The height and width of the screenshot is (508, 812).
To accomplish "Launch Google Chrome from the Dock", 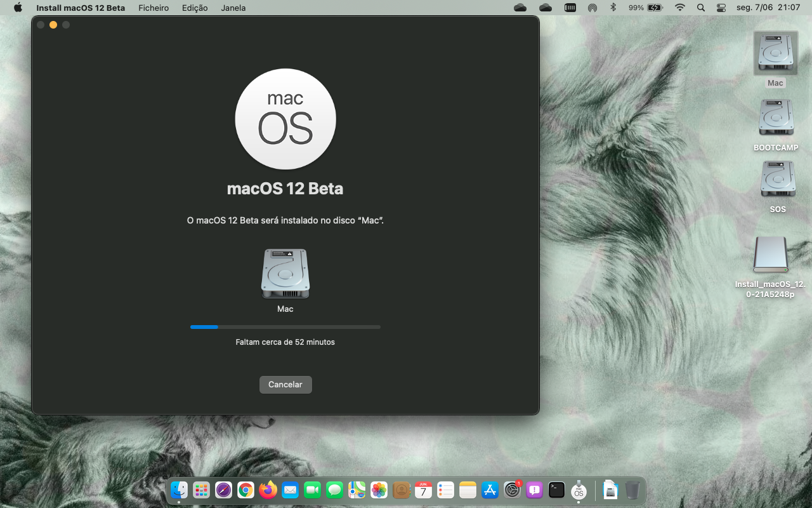I will (x=246, y=490).
